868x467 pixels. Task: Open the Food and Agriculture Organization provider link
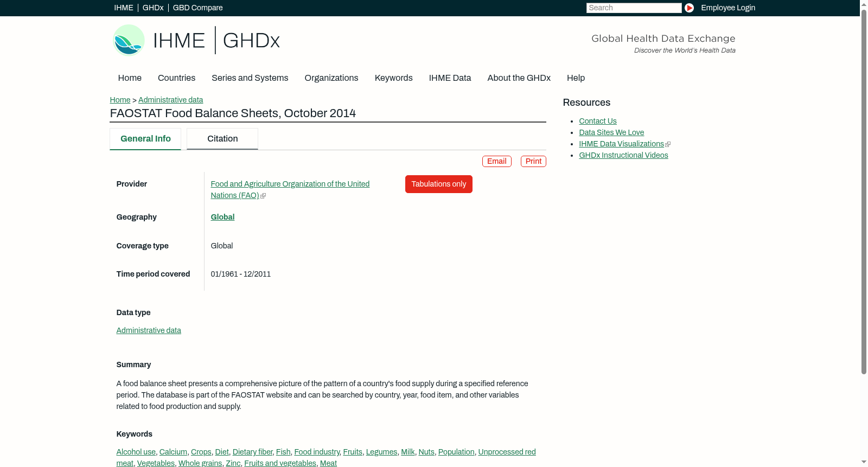290,190
